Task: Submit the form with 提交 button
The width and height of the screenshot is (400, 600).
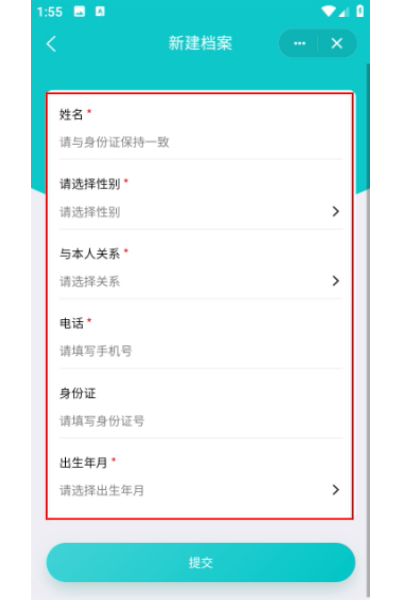Action: (201, 562)
